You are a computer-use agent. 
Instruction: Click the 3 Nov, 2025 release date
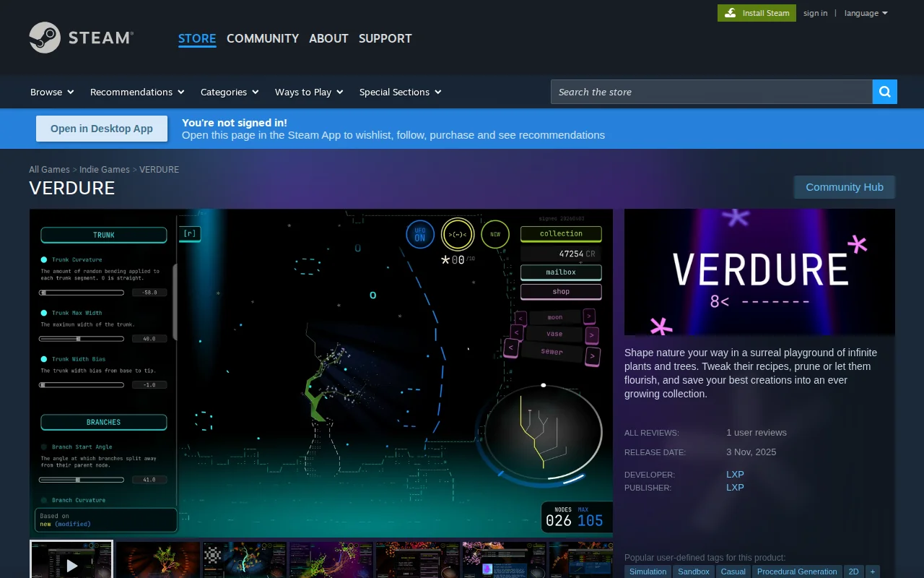pyautogui.click(x=751, y=452)
